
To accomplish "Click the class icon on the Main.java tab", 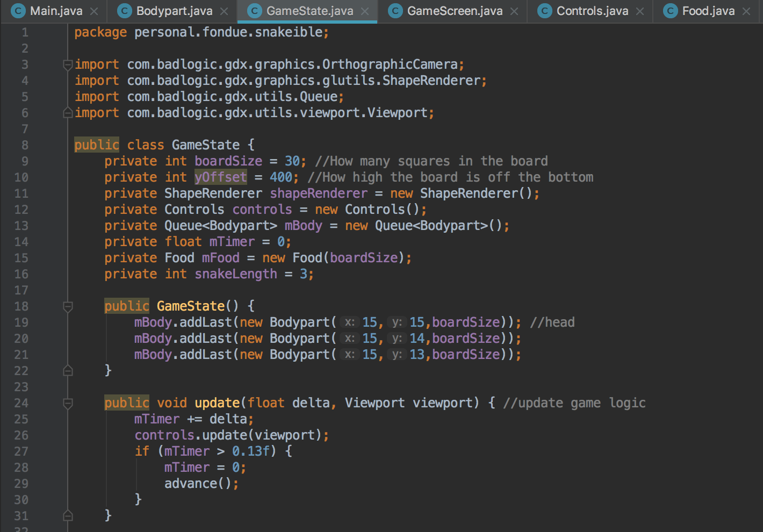I will (x=18, y=11).
